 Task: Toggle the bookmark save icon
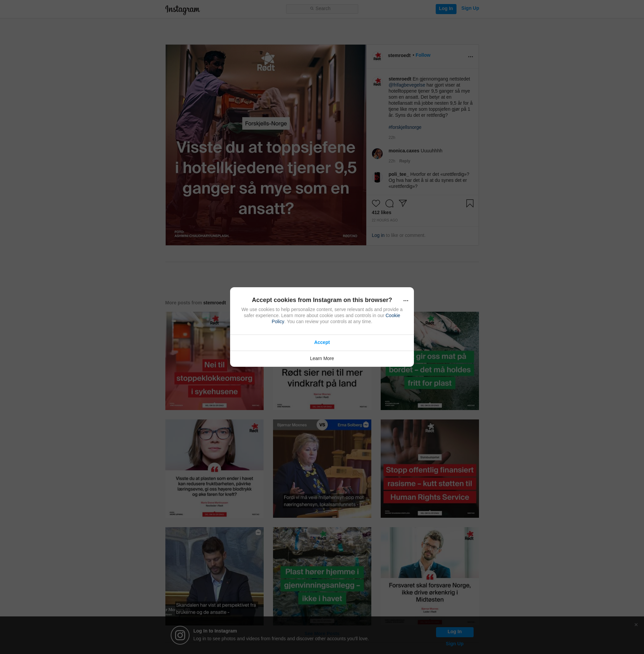point(470,203)
